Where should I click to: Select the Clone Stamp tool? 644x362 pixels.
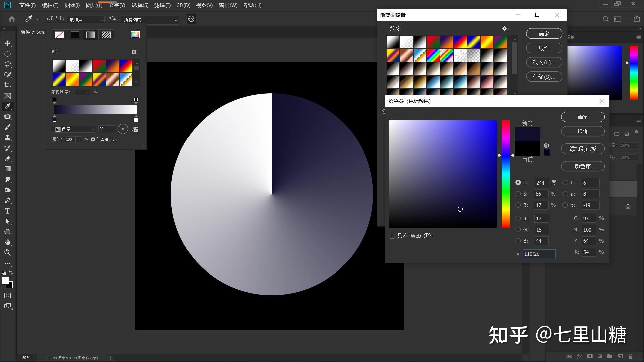coord(7,137)
